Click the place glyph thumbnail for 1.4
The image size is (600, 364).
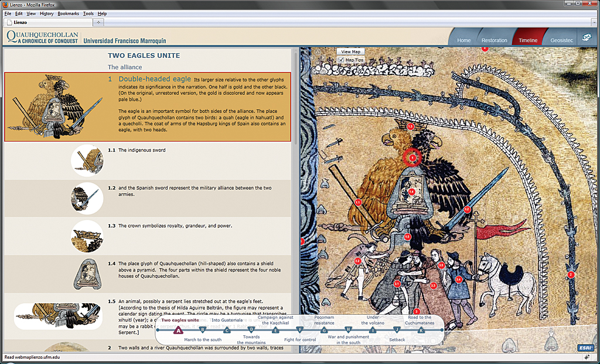click(x=87, y=274)
